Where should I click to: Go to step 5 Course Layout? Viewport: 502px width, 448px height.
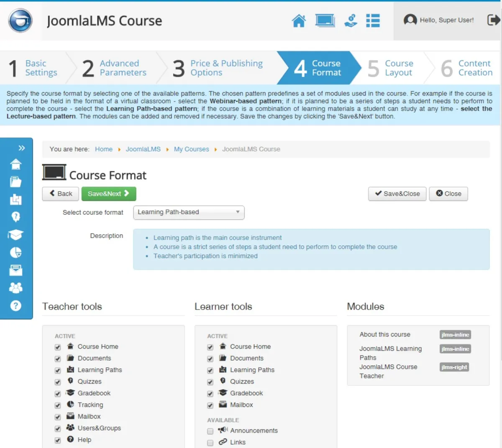coord(391,68)
